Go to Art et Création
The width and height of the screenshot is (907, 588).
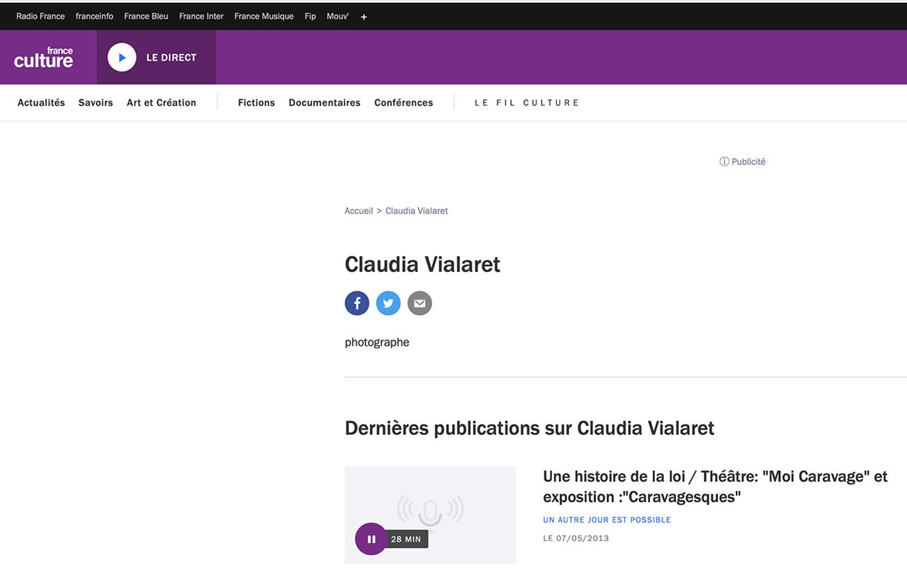(x=161, y=103)
